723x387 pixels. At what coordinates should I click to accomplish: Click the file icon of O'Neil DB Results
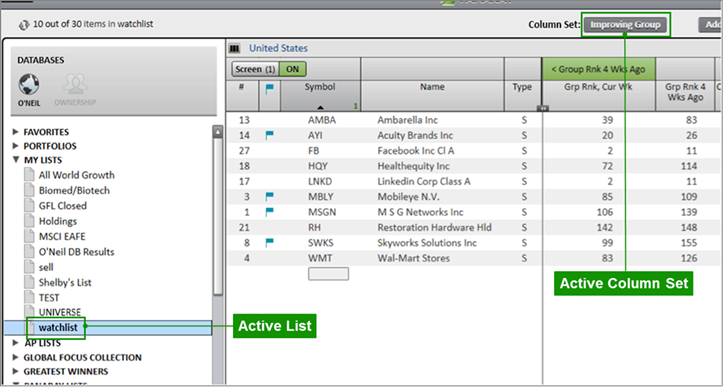coord(30,251)
